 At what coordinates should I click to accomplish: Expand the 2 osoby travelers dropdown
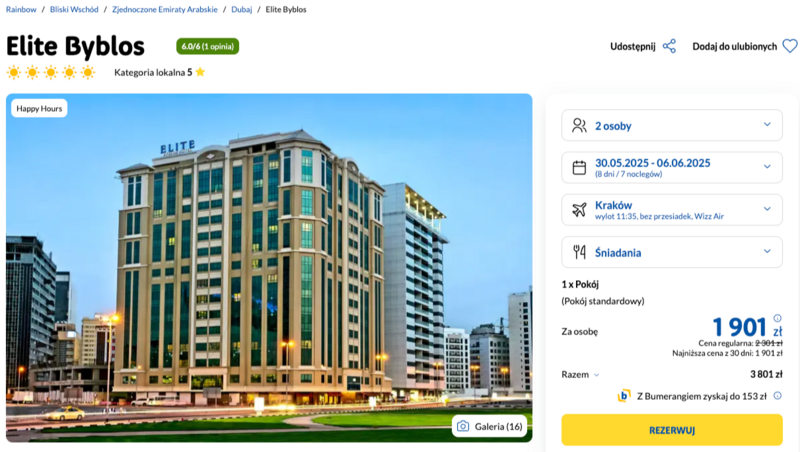672,125
